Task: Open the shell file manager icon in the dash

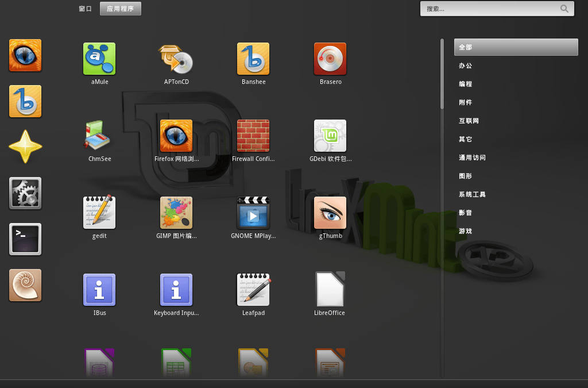Action: [x=25, y=285]
